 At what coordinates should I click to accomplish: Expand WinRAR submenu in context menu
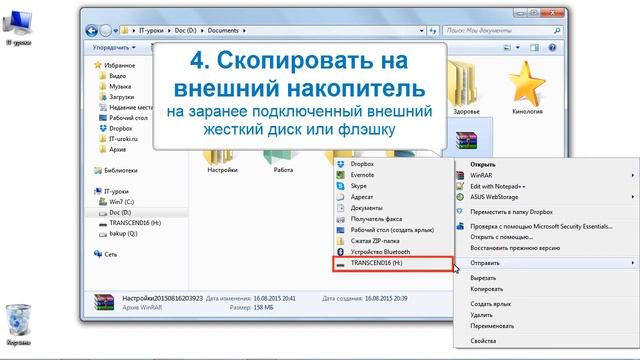tap(547, 176)
